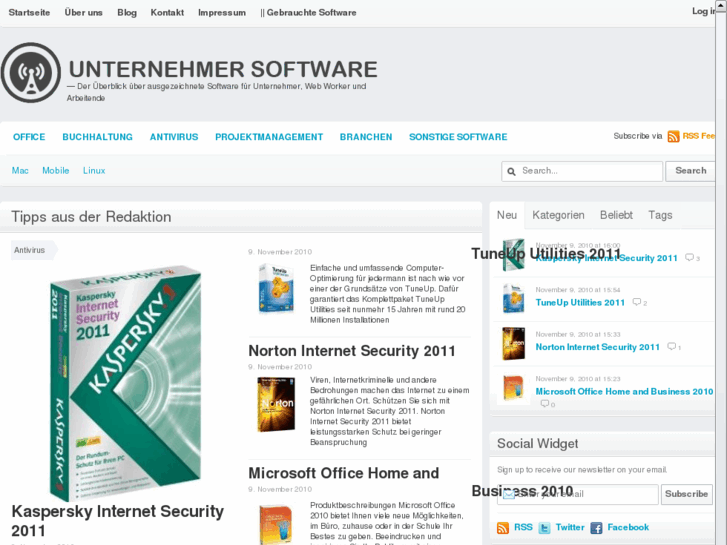727x545 pixels.
Task: Click the comment bubble beside sidebar Norton Internet Security 2011
Action: click(671, 346)
